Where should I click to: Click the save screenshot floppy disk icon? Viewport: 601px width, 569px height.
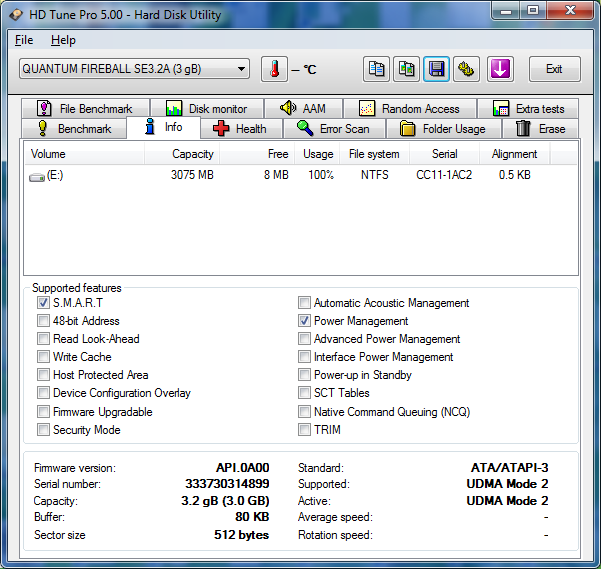click(x=436, y=69)
